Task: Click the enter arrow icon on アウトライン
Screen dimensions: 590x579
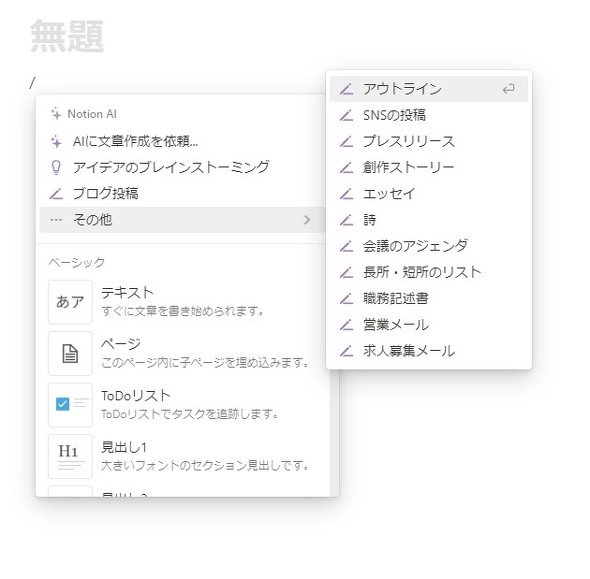Action: click(x=508, y=89)
